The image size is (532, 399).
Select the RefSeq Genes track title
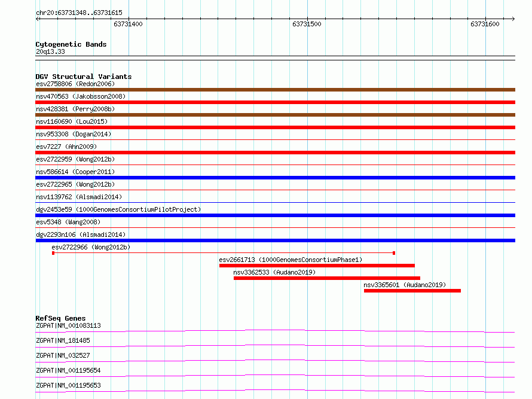click(60, 318)
